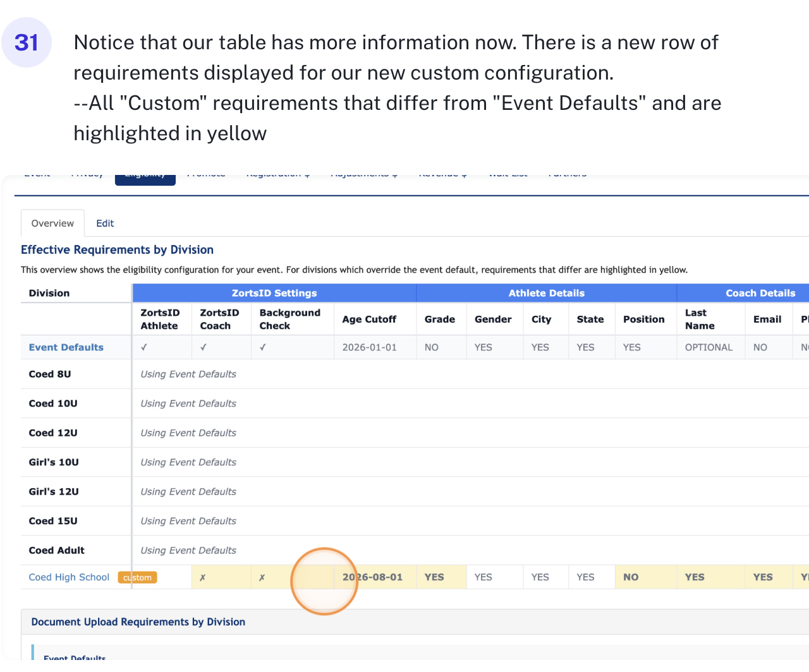This screenshot has height=672, width=809.
Task: Click the ZortsID Coach checkmark for Event Defaults
Action: [x=204, y=347]
